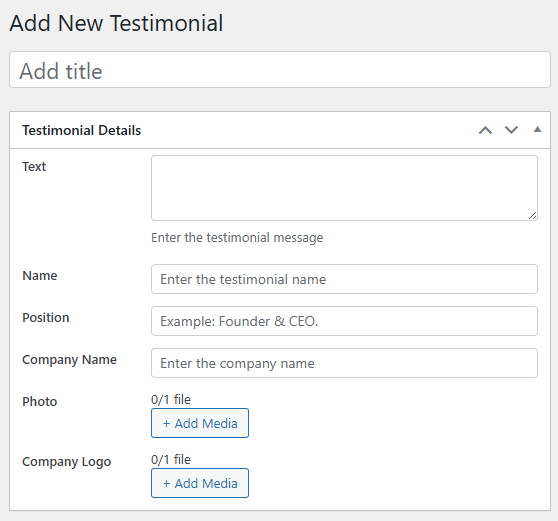Click the 'Enter the testimonial message' hint
Viewport: 558px width, 521px height.
coord(237,238)
